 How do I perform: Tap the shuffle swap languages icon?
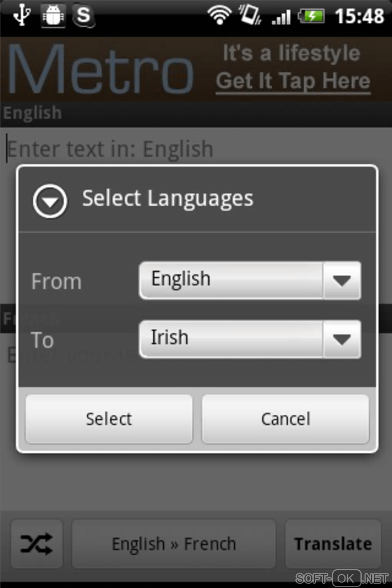(x=37, y=543)
